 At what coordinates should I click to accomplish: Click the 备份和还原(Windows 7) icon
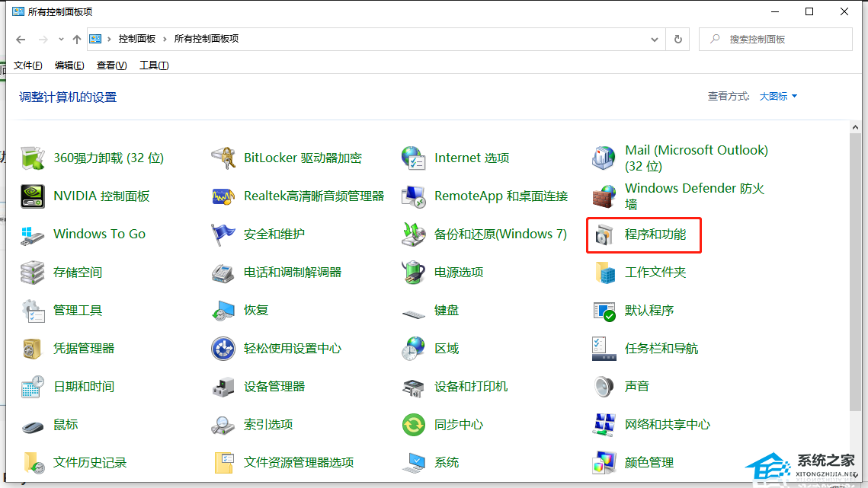point(414,234)
